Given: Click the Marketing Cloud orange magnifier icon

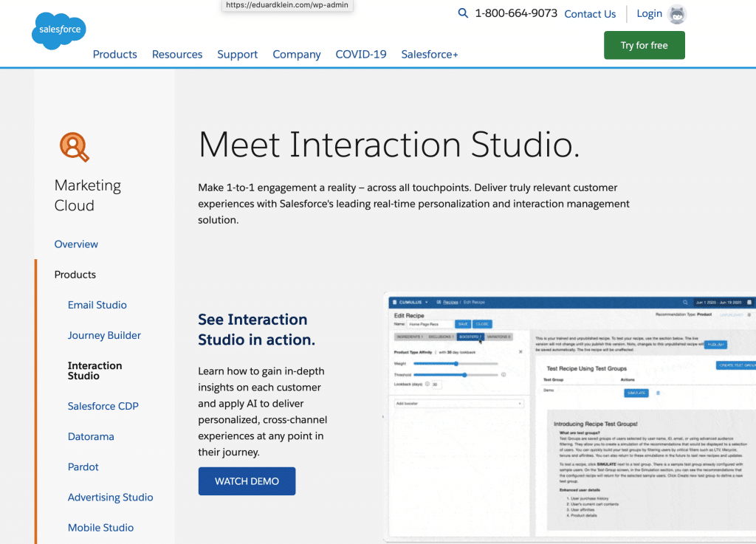Looking at the screenshot, I should click(x=75, y=147).
